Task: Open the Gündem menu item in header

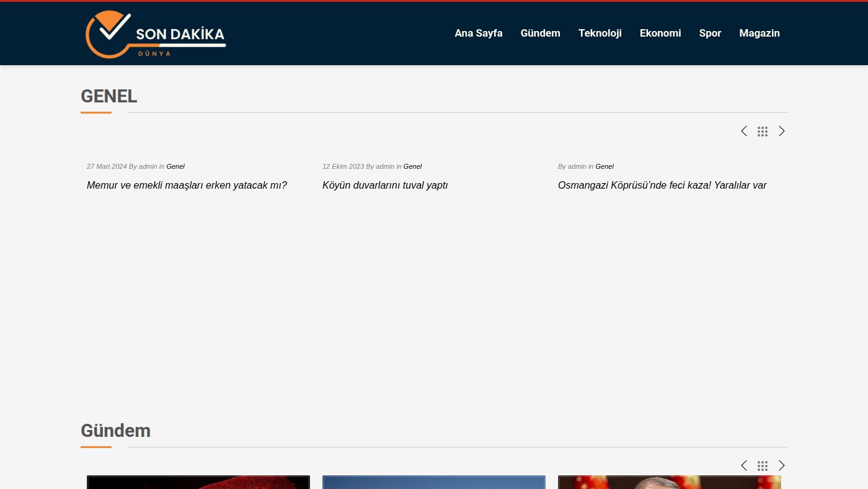Action: (x=541, y=34)
